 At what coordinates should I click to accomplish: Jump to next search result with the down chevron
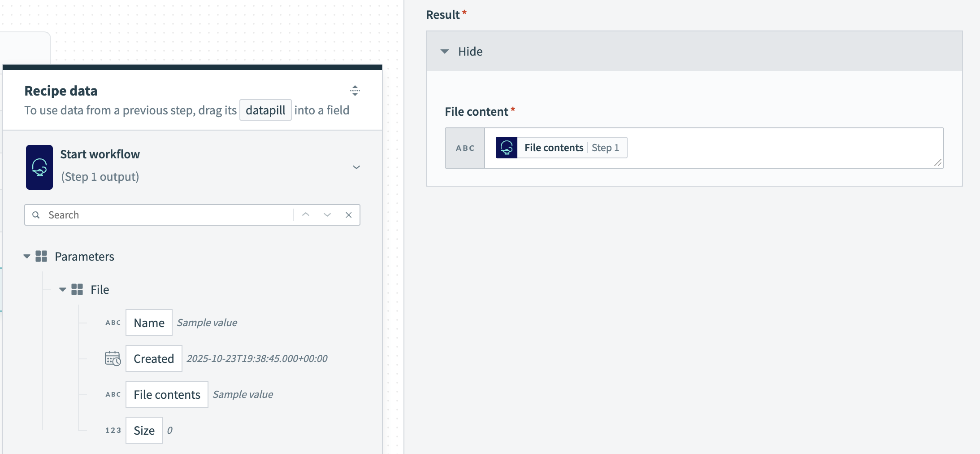[327, 214]
